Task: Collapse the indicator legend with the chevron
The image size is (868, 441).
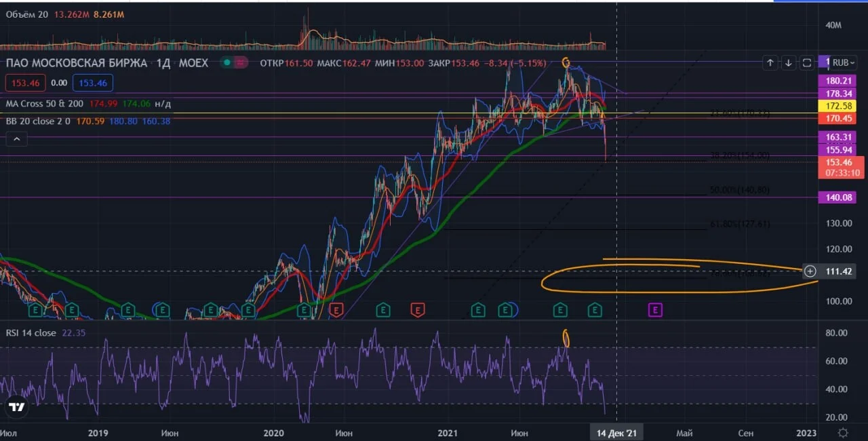Action: 17,140
